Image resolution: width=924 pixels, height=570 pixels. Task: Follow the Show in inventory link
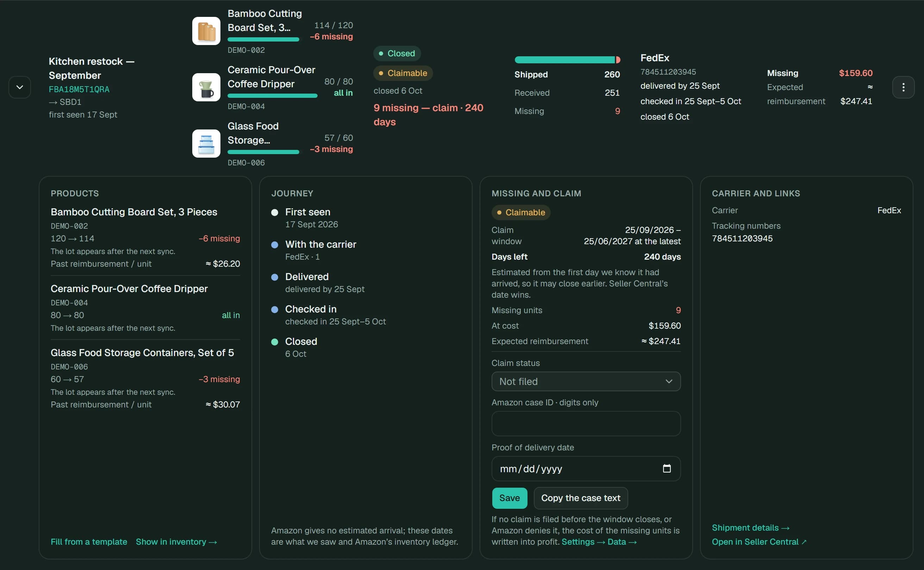pyautogui.click(x=176, y=542)
